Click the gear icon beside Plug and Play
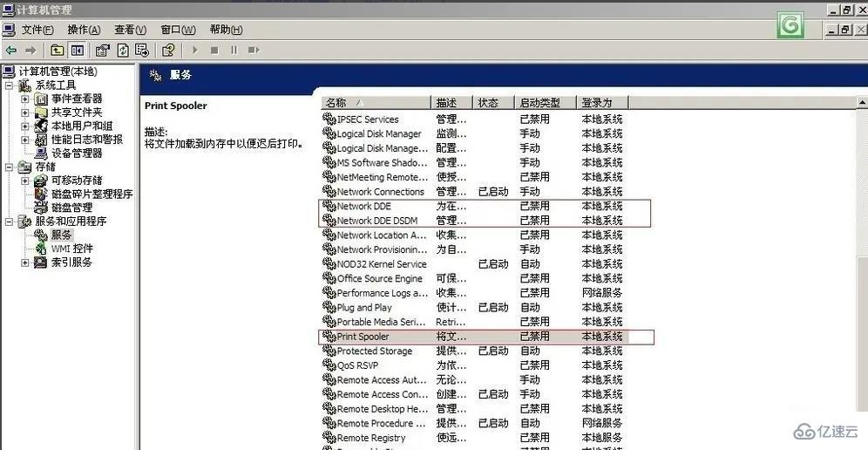The height and width of the screenshot is (450, 868). click(329, 308)
